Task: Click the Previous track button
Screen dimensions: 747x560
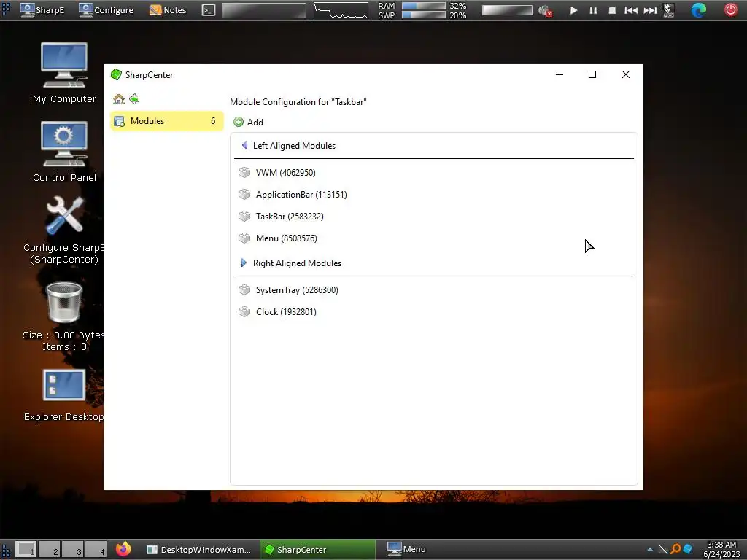Action: [631, 10]
